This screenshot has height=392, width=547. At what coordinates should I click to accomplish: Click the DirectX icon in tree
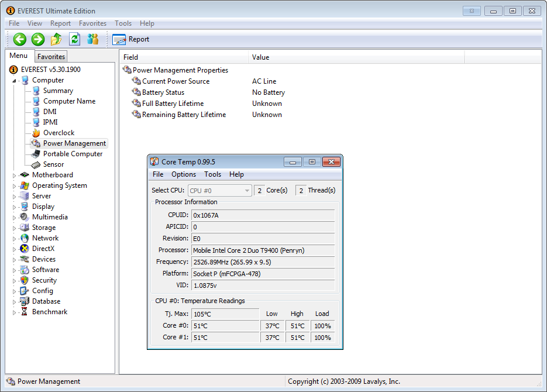pos(25,249)
